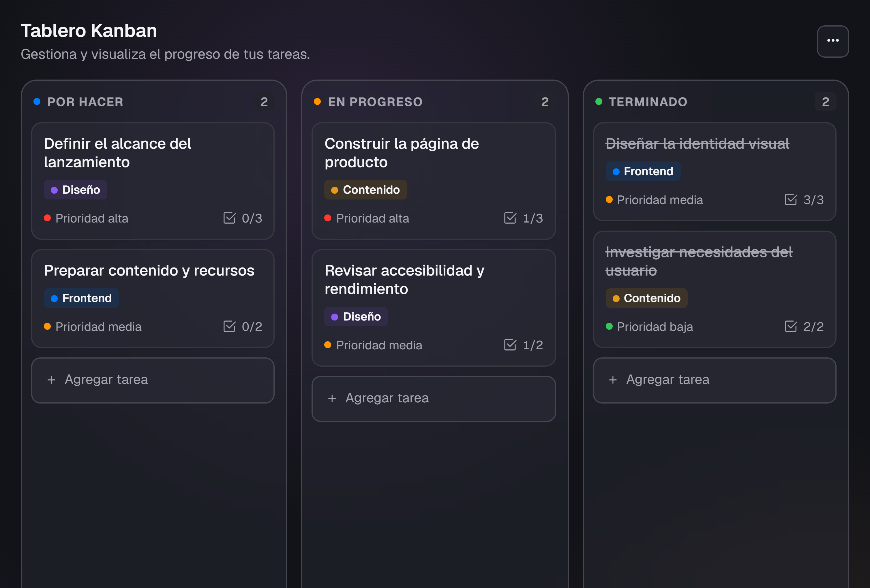
Task: Click Prioridad media on Diseñar la identidad card
Action: (x=654, y=199)
